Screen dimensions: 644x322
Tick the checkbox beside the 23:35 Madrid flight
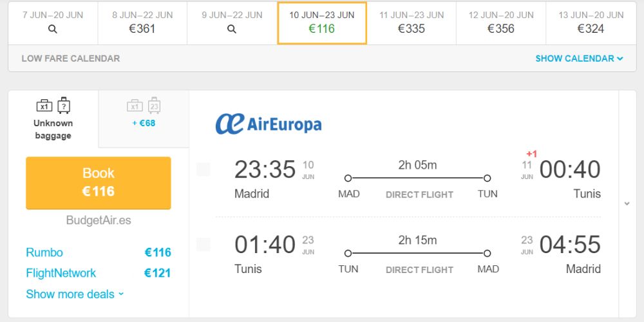point(204,169)
